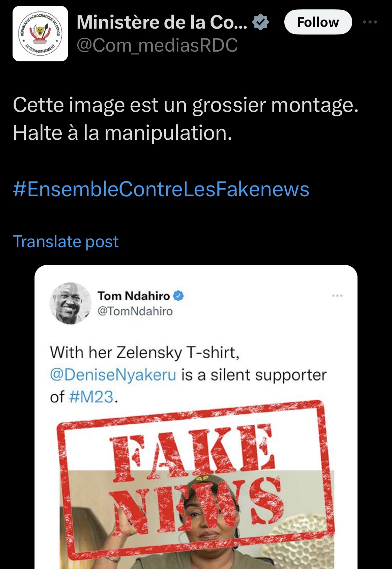This screenshot has height=569, width=392.
Task: Click Tom Ndahiro's profile picture
Action: point(70,303)
